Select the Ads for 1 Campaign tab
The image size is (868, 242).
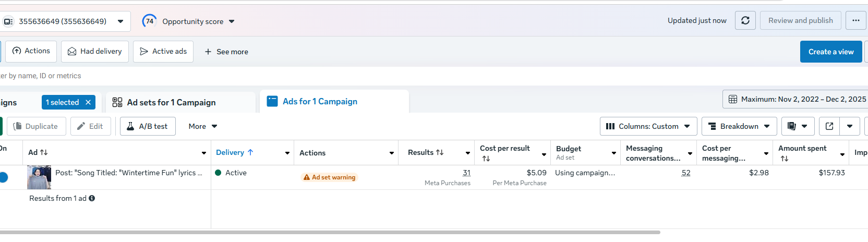(320, 102)
